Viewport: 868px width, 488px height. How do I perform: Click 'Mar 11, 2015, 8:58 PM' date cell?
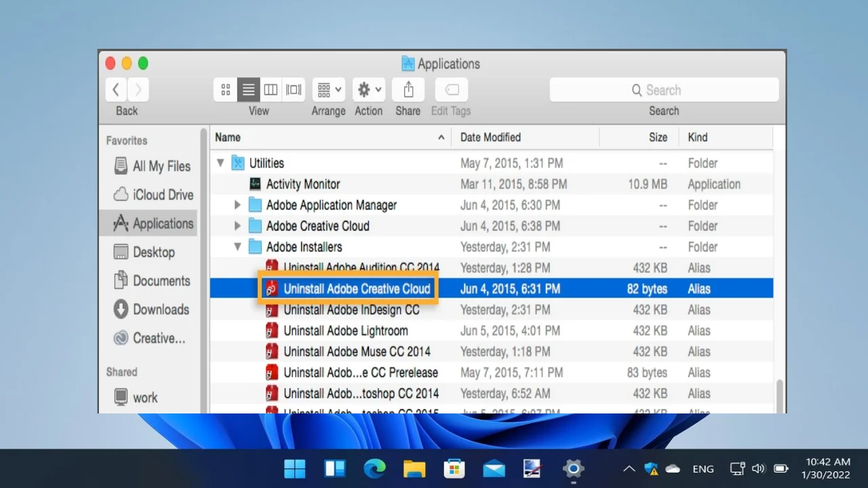point(513,184)
